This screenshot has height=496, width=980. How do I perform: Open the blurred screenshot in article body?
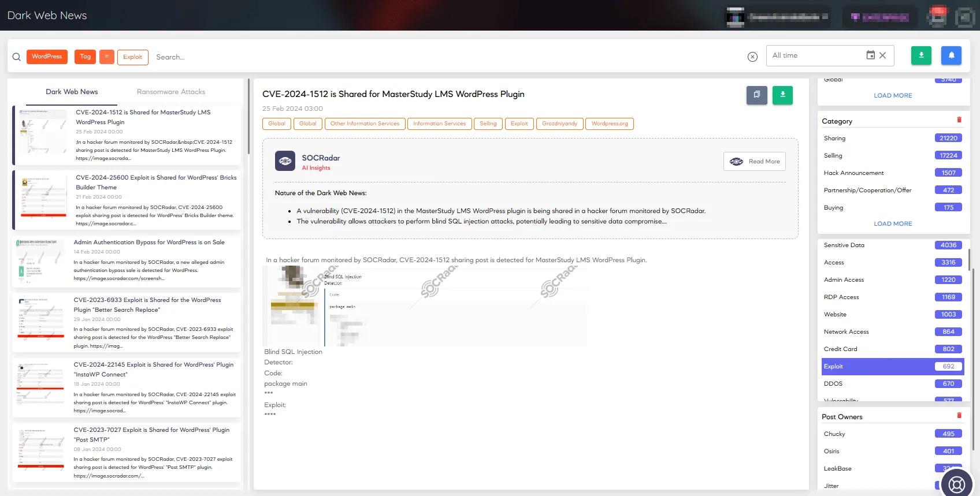pos(425,305)
